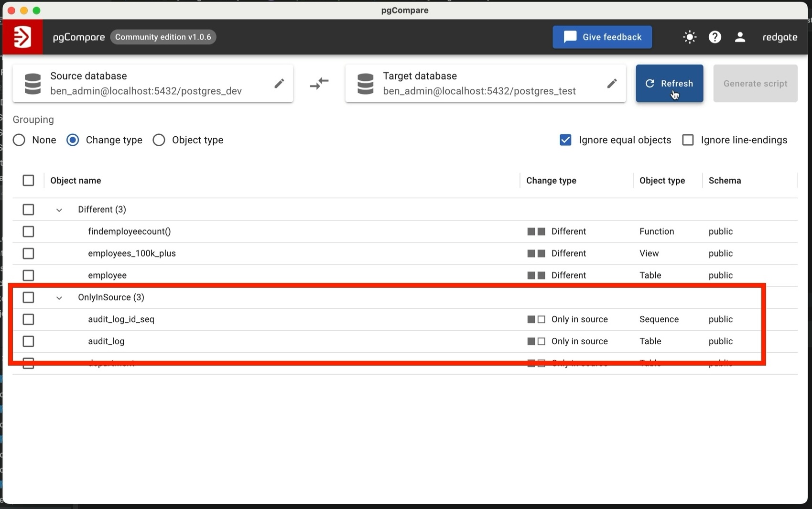Edit the target database connection pencil
Viewport: 812px width, 509px height.
[612, 84]
